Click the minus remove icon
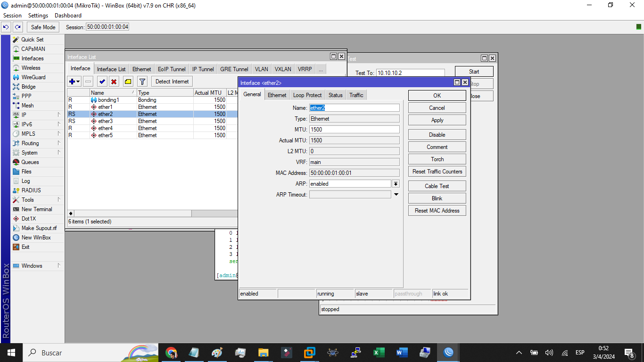The width and height of the screenshot is (644, 362). (88, 82)
